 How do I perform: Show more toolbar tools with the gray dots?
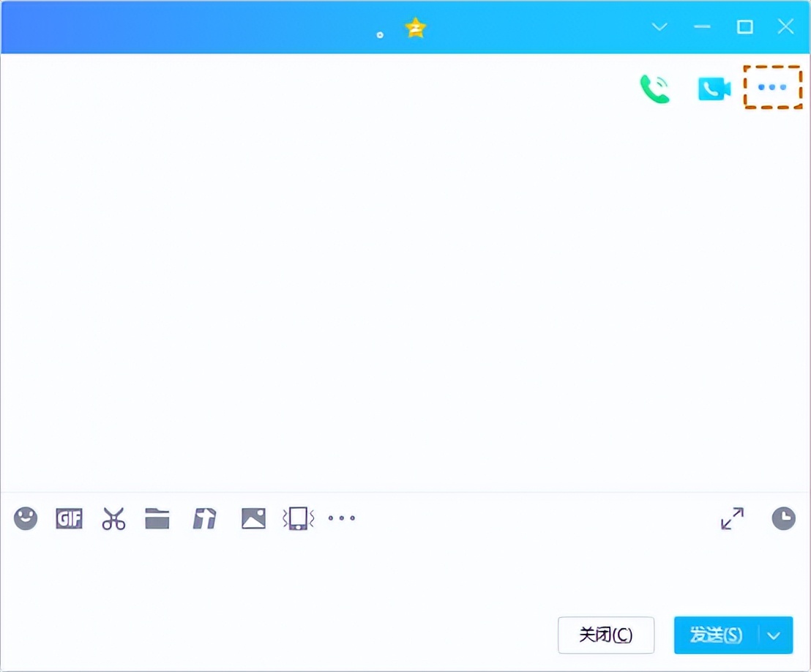pos(342,518)
